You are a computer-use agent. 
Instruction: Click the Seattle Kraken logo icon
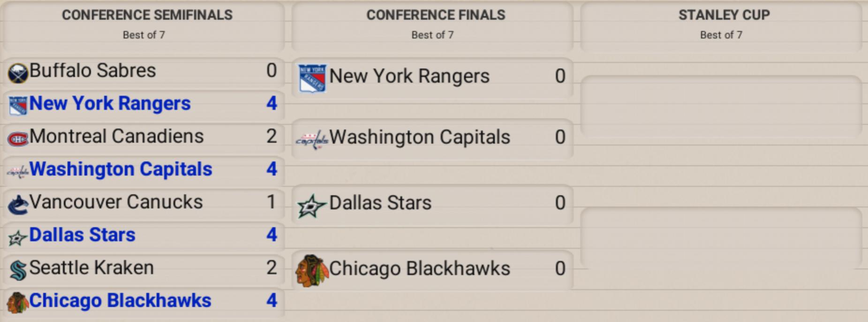(18, 270)
